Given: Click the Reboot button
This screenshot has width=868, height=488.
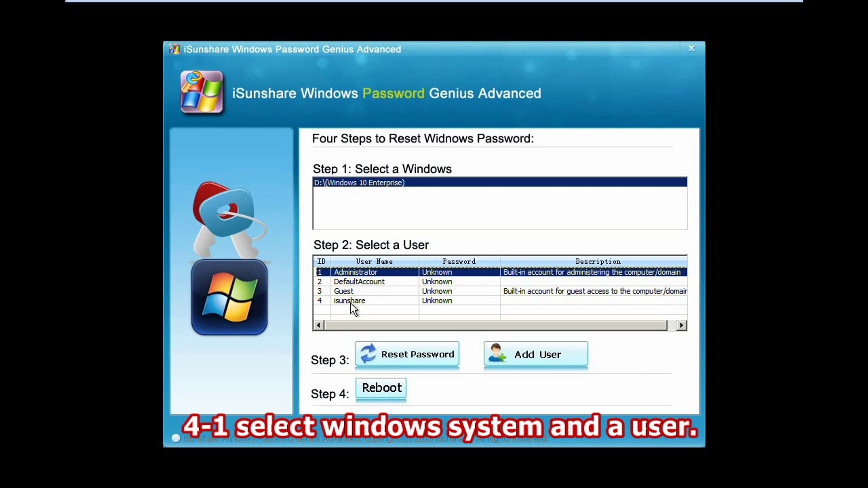Looking at the screenshot, I should 381,388.
